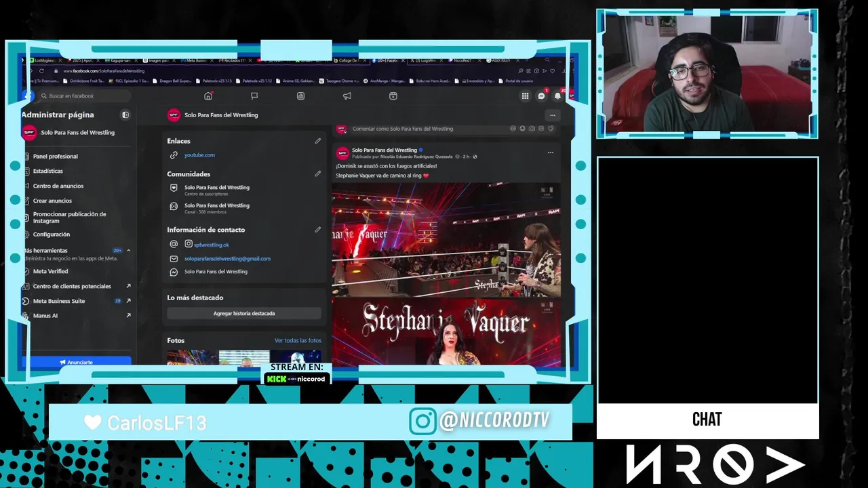The image size is (868, 488).
Task: Click the Facebook logo
Action: pos(27,96)
